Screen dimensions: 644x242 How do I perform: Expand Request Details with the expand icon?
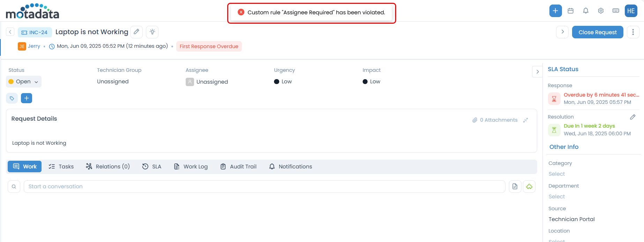(x=526, y=120)
